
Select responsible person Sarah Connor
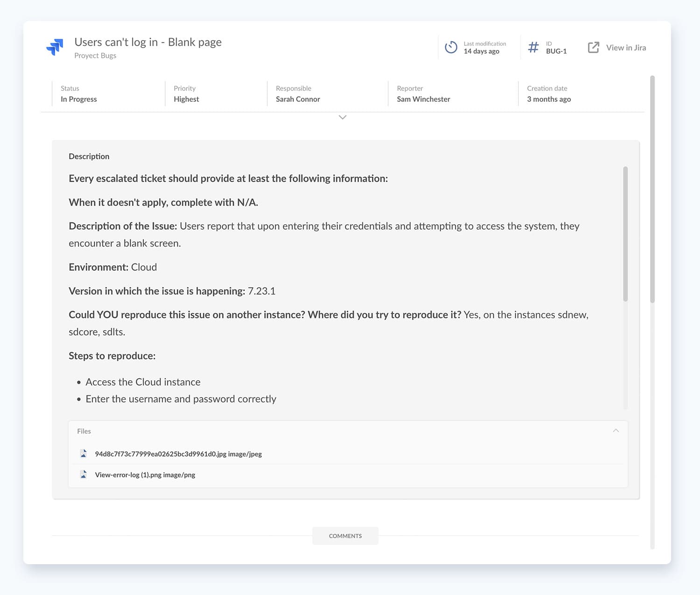(x=297, y=99)
